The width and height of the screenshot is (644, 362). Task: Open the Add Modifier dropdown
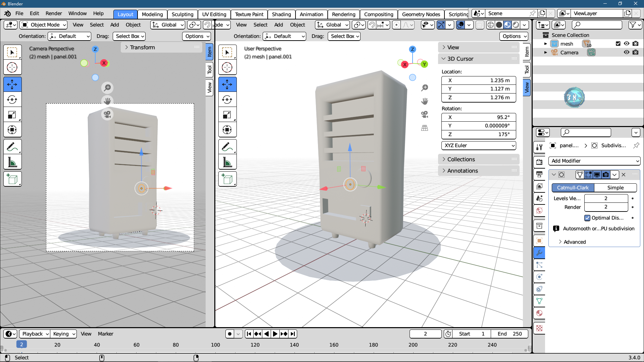tap(594, 161)
